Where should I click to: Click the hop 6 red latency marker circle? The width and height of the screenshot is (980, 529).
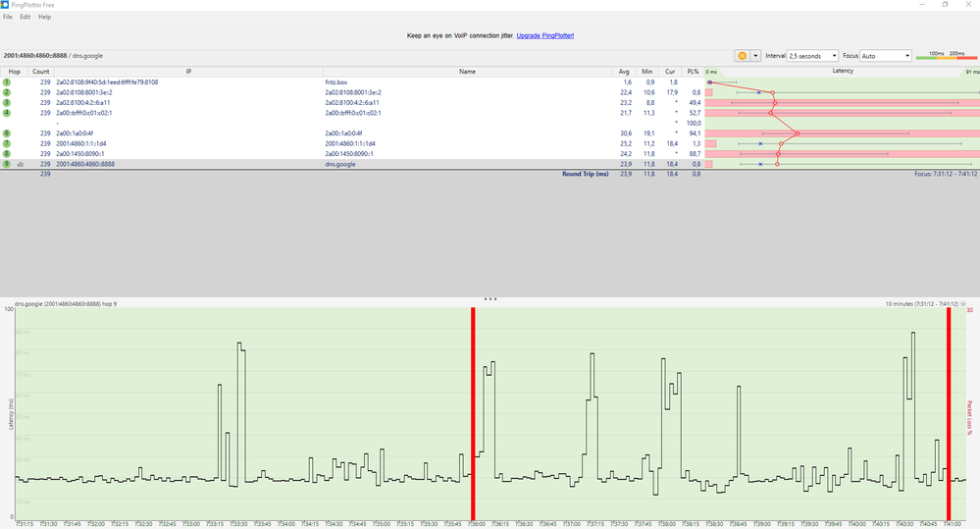tap(797, 133)
